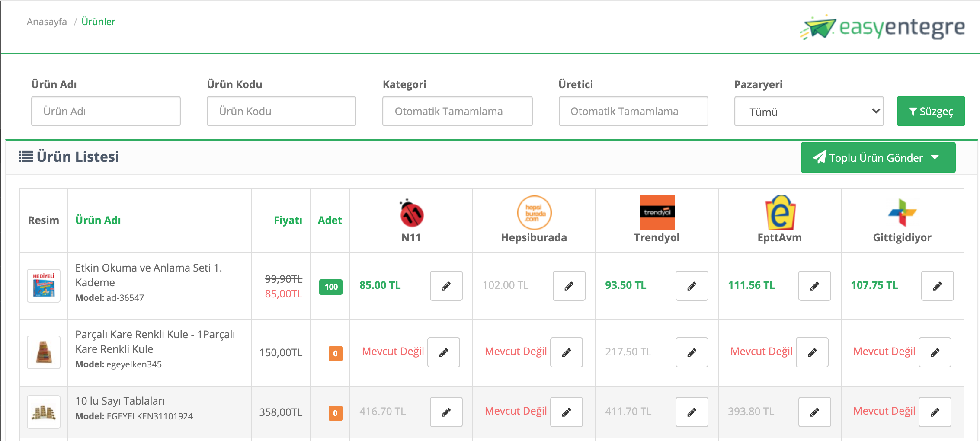Click the 358,00TL product price
The height and width of the screenshot is (441, 980).
[281, 412]
